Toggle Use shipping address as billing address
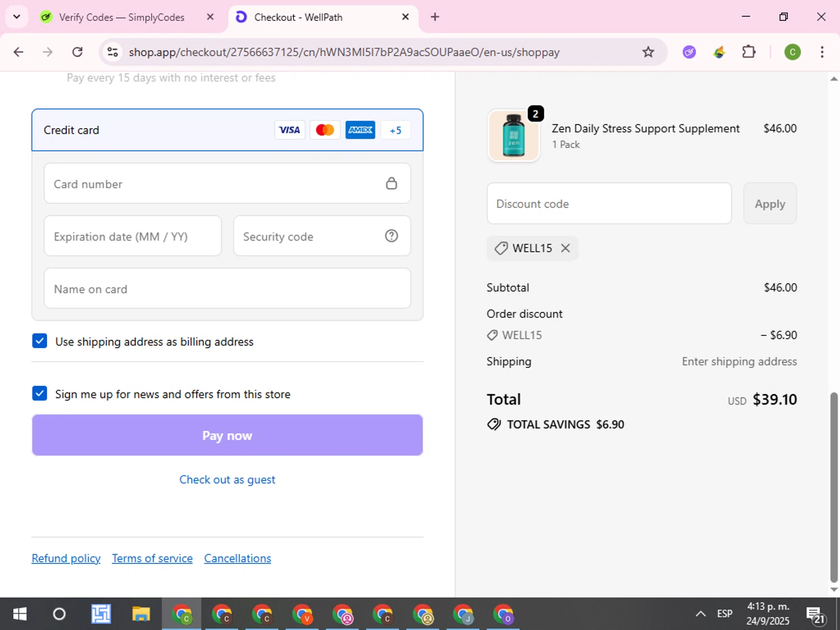Viewport: 840px width, 630px height. pos(40,341)
